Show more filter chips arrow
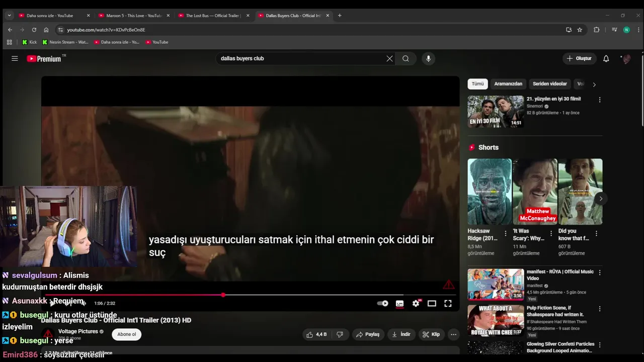This screenshot has height=362, width=644. [x=594, y=84]
